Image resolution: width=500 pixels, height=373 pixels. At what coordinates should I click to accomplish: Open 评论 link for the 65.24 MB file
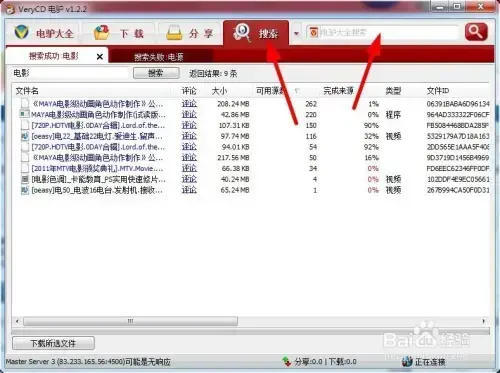click(x=189, y=190)
